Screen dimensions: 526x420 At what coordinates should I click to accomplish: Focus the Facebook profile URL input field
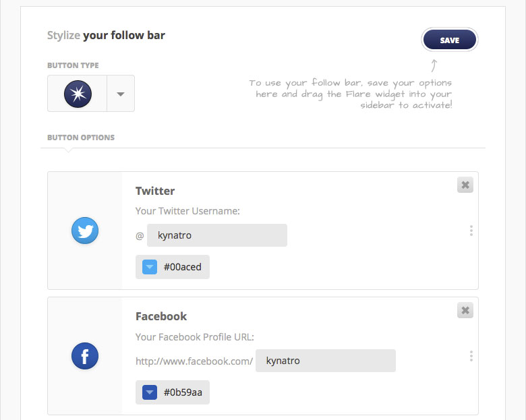(326, 361)
